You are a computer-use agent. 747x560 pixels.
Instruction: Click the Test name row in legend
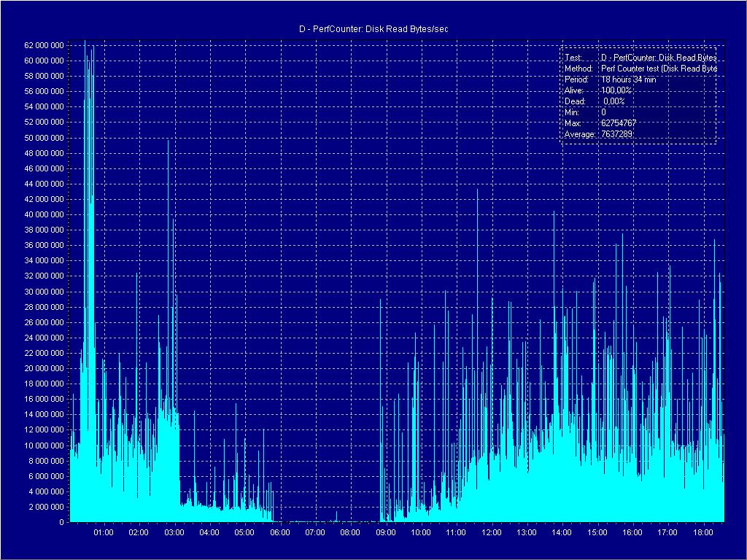[639, 58]
